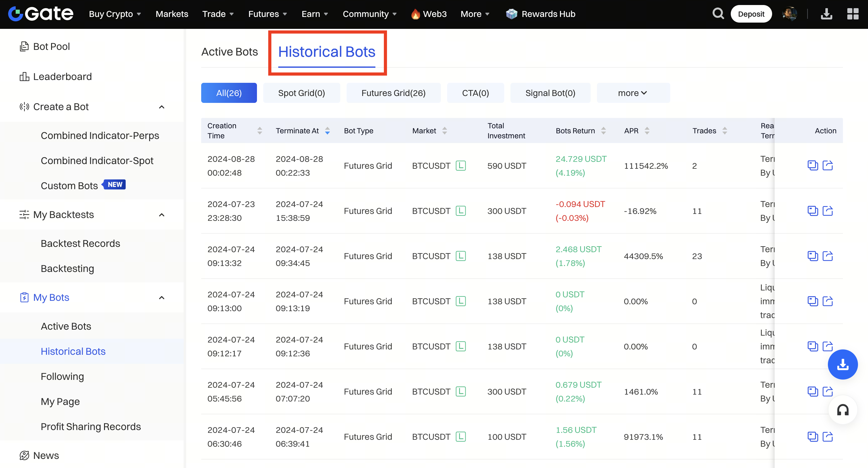The height and width of the screenshot is (468, 868).
Task: Click the Gate logo
Action: pos(41,14)
